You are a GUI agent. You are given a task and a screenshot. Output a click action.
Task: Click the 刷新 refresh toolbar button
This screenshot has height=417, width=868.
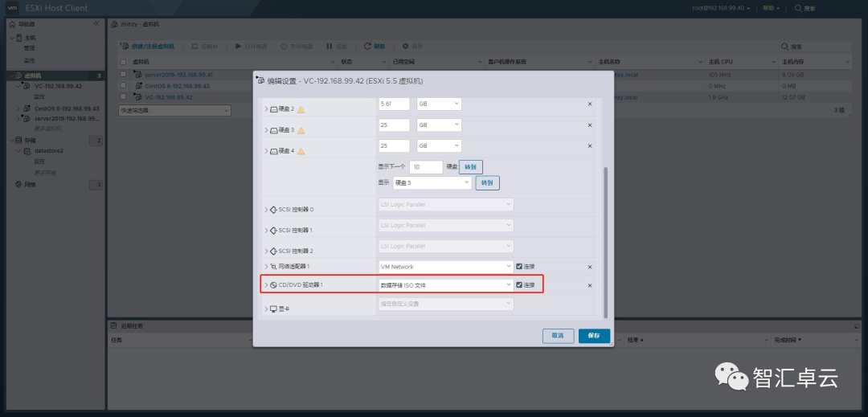point(375,47)
